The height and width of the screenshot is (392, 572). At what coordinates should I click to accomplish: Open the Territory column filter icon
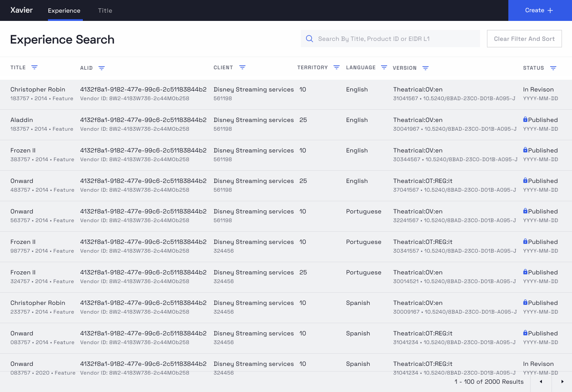click(337, 68)
